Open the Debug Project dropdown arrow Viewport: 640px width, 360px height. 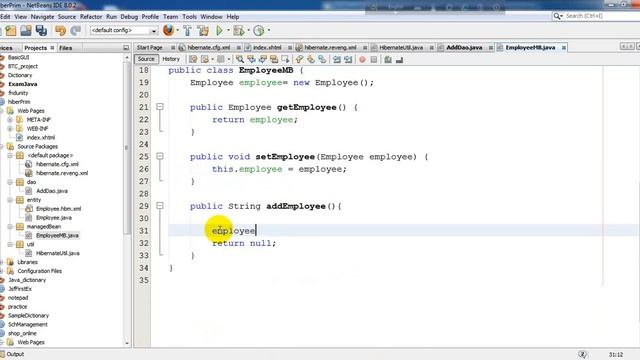(248, 31)
